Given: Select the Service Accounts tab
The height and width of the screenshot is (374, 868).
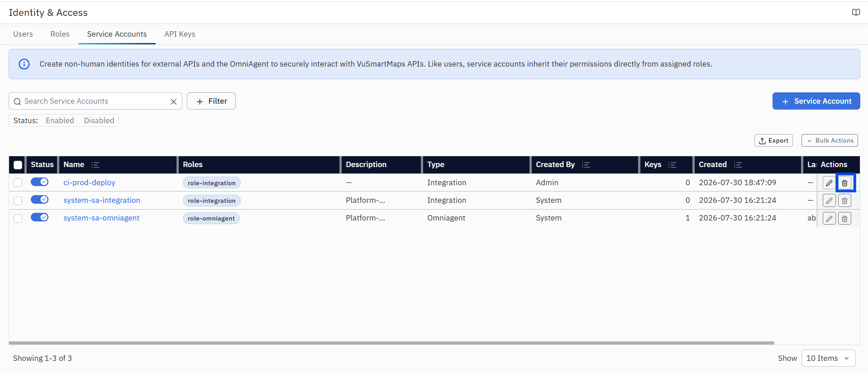Looking at the screenshot, I should (117, 34).
